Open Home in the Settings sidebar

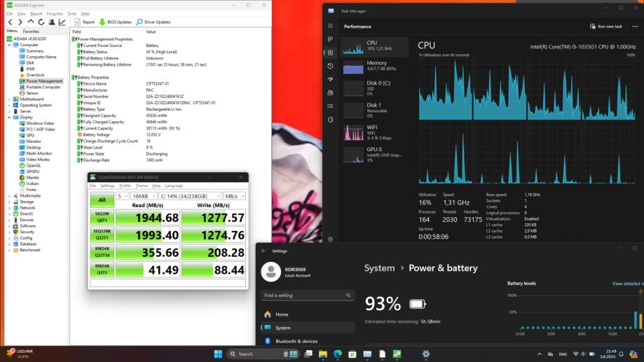(x=308, y=314)
